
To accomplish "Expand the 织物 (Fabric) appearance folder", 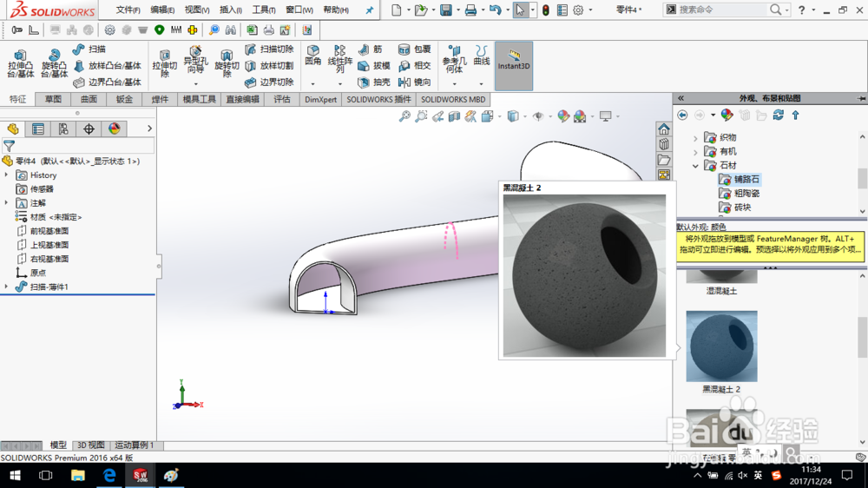I will click(696, 138).
